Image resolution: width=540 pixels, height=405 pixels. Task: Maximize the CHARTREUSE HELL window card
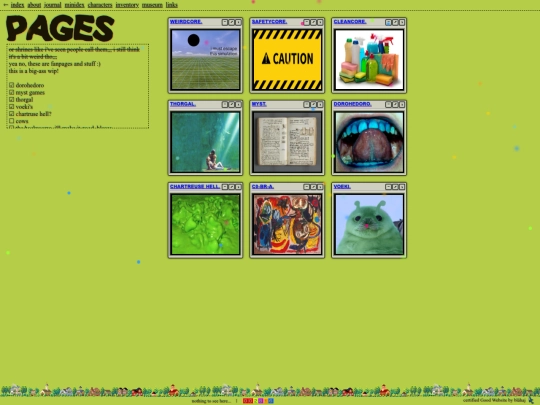point(231,187)
